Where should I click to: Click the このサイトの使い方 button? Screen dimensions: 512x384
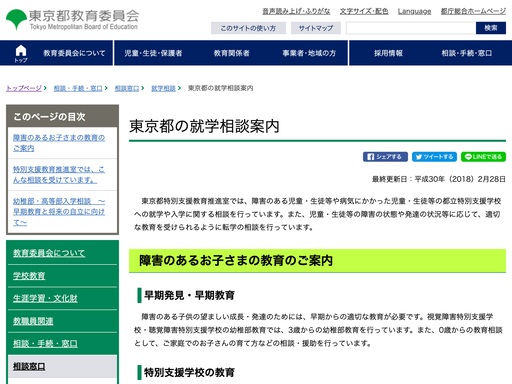(x=248, y=28)
